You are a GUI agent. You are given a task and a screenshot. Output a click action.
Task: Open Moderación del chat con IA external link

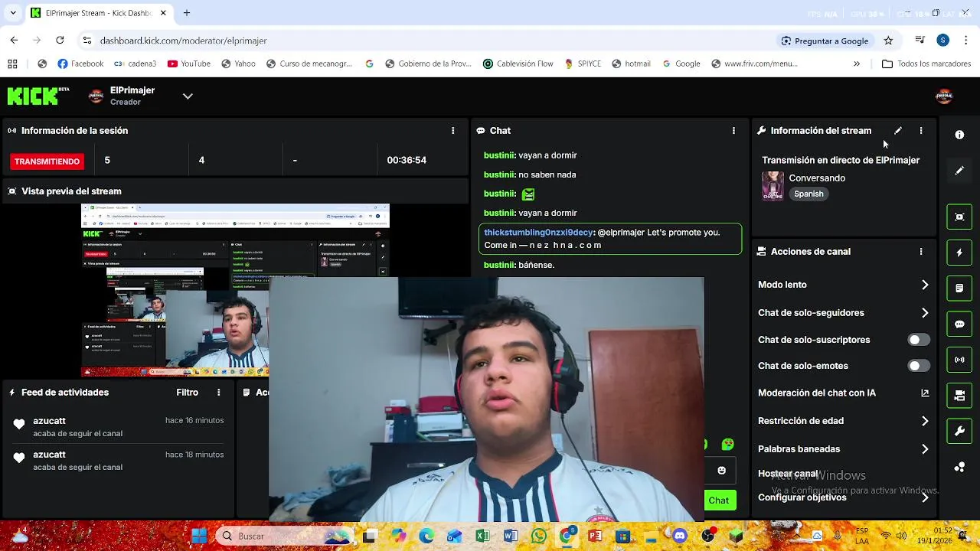[x=925, y=393]
